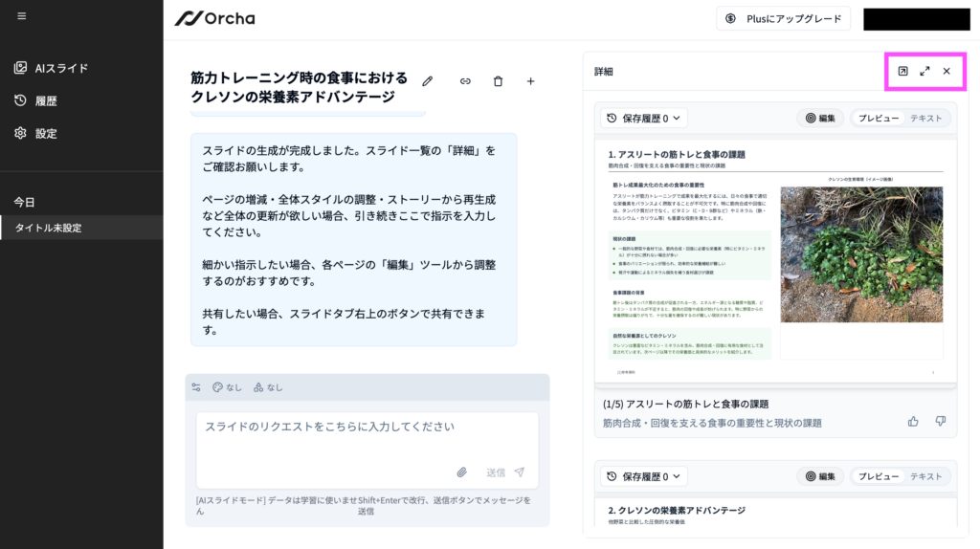The image size is (980, 549).
Task: Switch slide 2 to テキスト view
Action: (925, 476)
